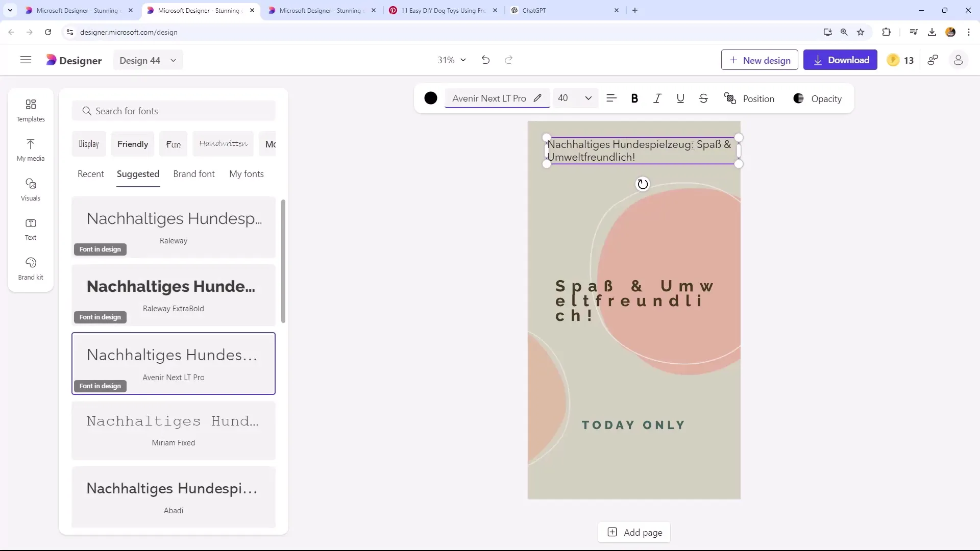Switch to the My fonts tab
Viewport: 980px width, 551px height.
point(247,173)
